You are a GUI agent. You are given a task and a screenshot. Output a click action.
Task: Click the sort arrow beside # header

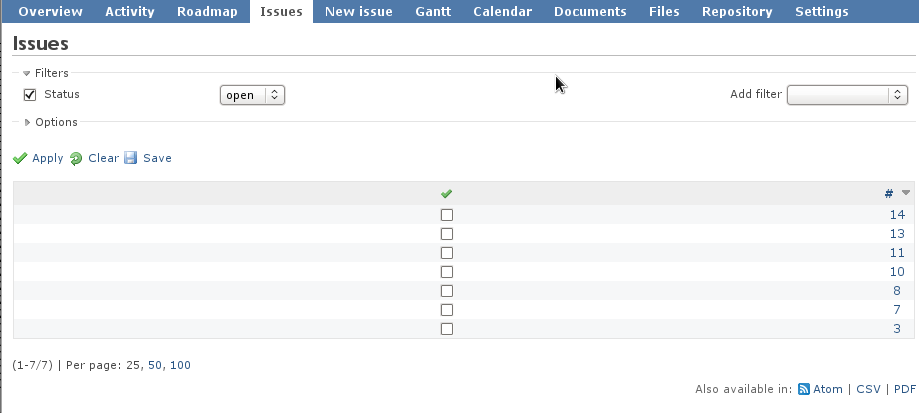(906, 193)
